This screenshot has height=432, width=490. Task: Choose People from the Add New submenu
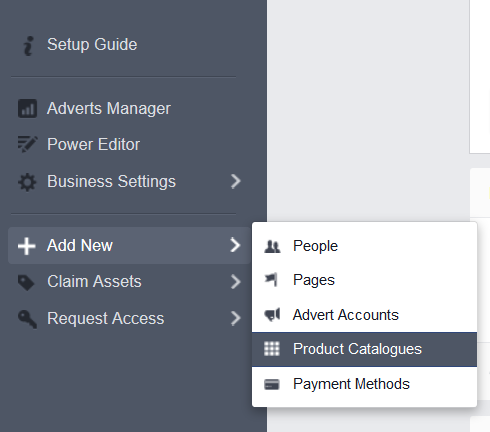[x=364, y=246]
